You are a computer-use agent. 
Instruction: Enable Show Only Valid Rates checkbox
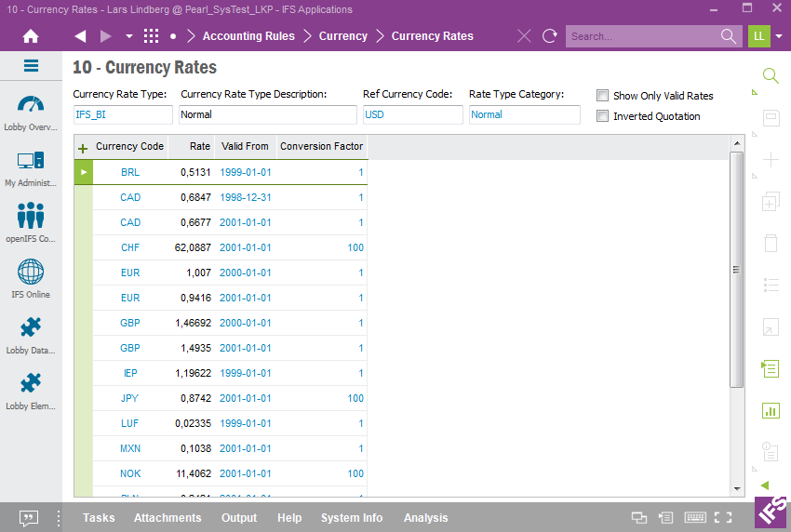(602, 95)
